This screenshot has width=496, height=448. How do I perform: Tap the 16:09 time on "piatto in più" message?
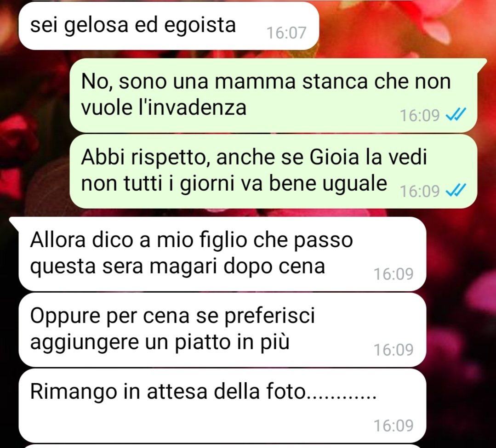pyautogui.click(x=393, y=350)
